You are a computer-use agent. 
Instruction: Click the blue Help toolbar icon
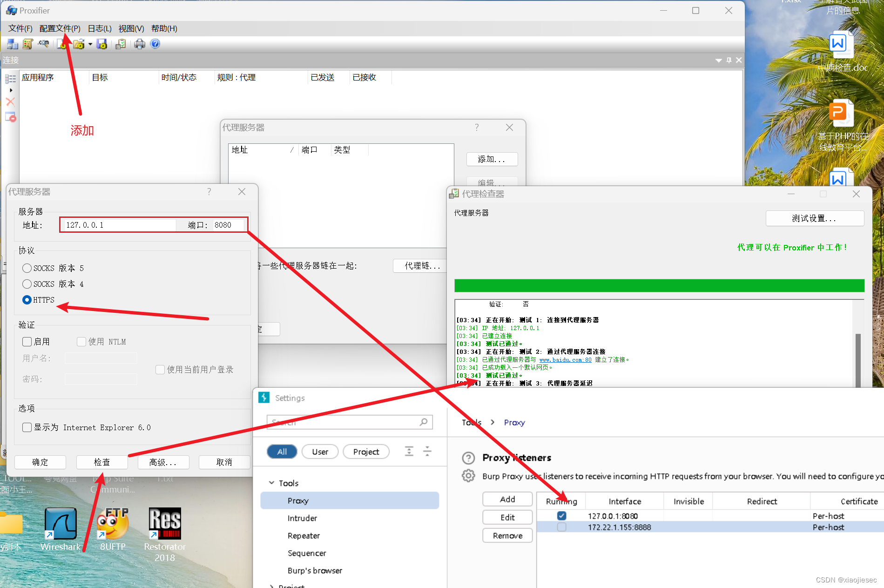155,44
